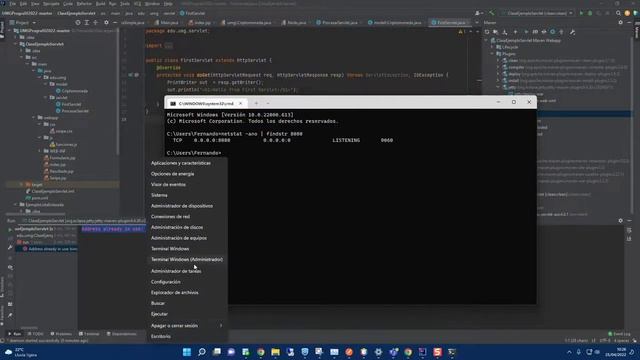Click Search Everywhere magnifier icon
Screen dimensions: 640x360
click(x=618, y=13)
